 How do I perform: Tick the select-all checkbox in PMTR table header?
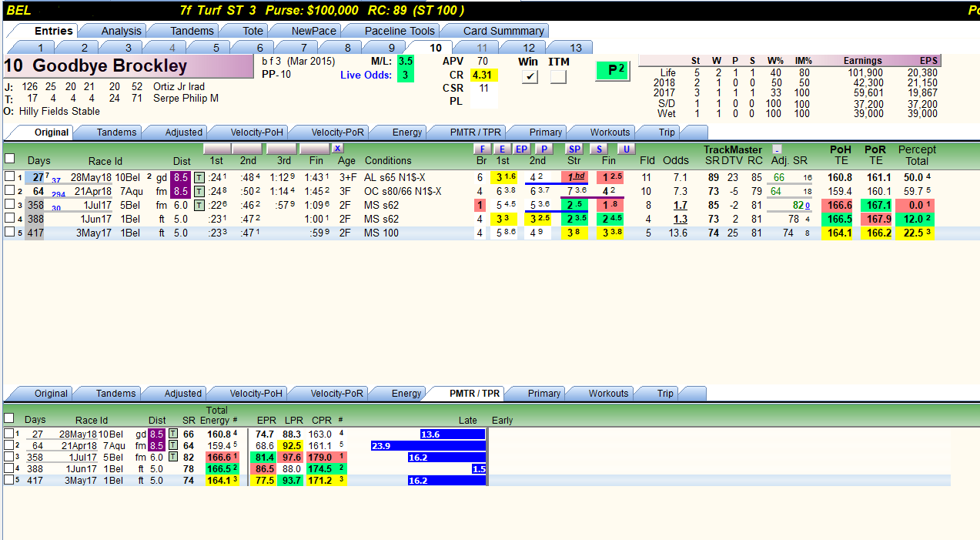click(x=8, y=418)
